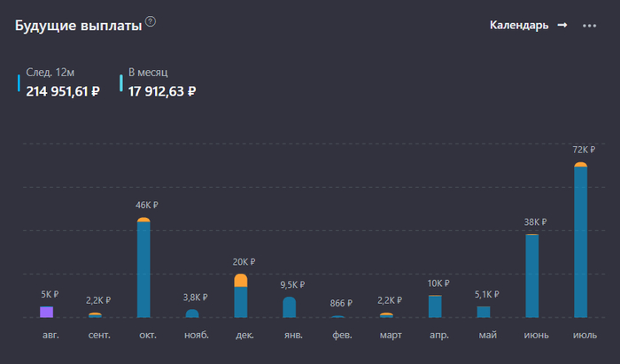Open the help tooltip next to Будущие выплаты
620x364 pixels.
point(151,22)
